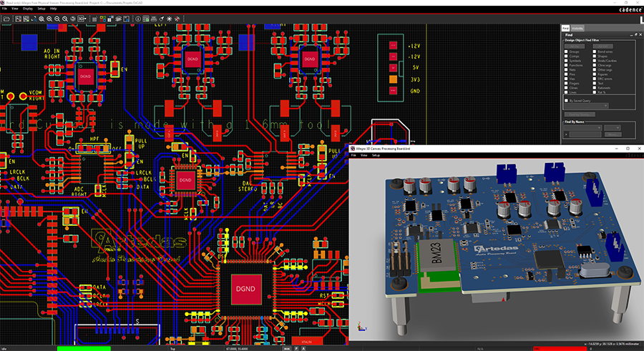The image size is (644, 351).
Task: Click the Find By Name text input field
Action: pyautogui.click(x=585, y=134)
